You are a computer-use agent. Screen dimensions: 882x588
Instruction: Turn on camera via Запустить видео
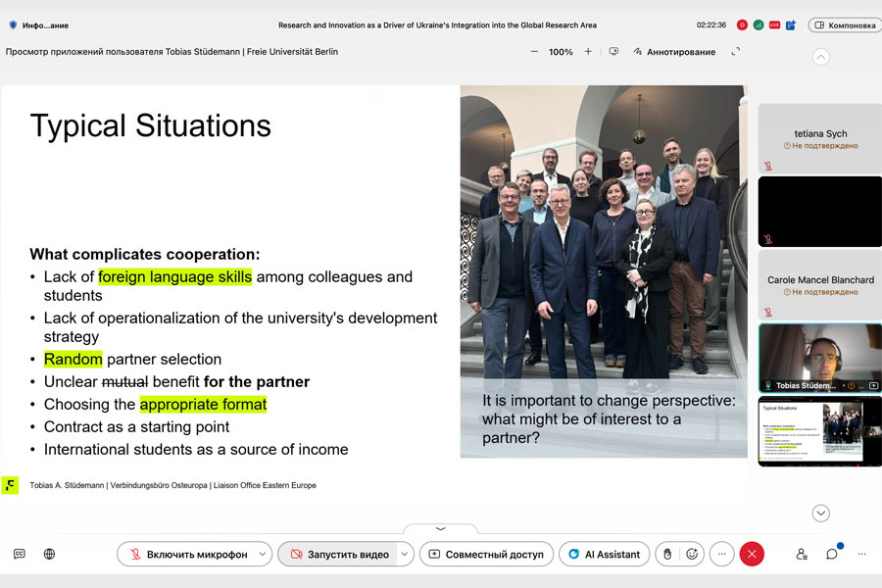pyautogui.click(x=337, y=554)
